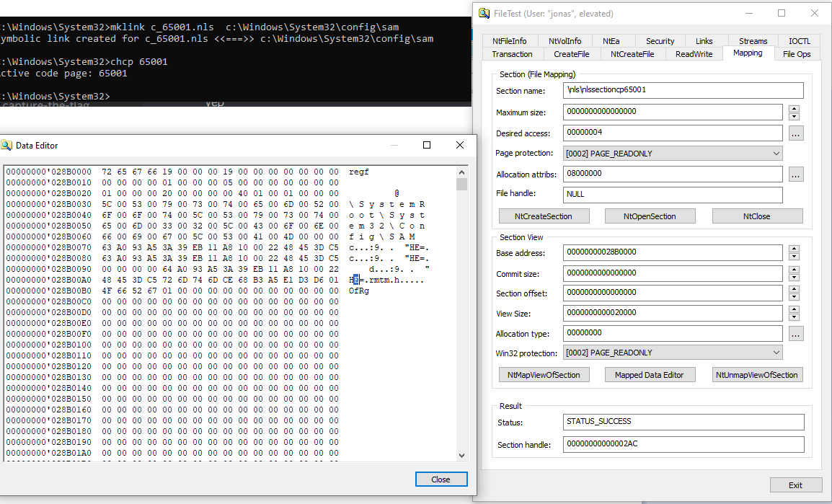Screen dimensions: 832x504
Task: Open the File Ops tab
Action: tap(797, 54)
